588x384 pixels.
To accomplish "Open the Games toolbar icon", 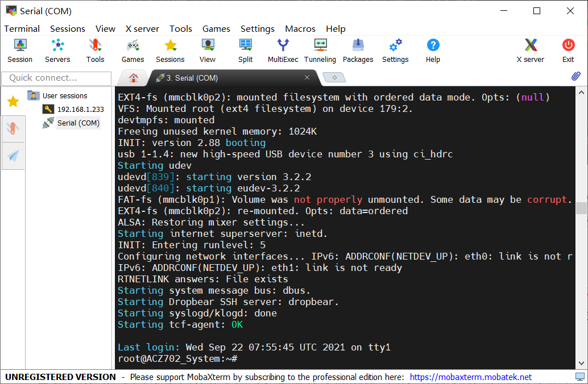I will pyautogui.click(x=132, y=51).
